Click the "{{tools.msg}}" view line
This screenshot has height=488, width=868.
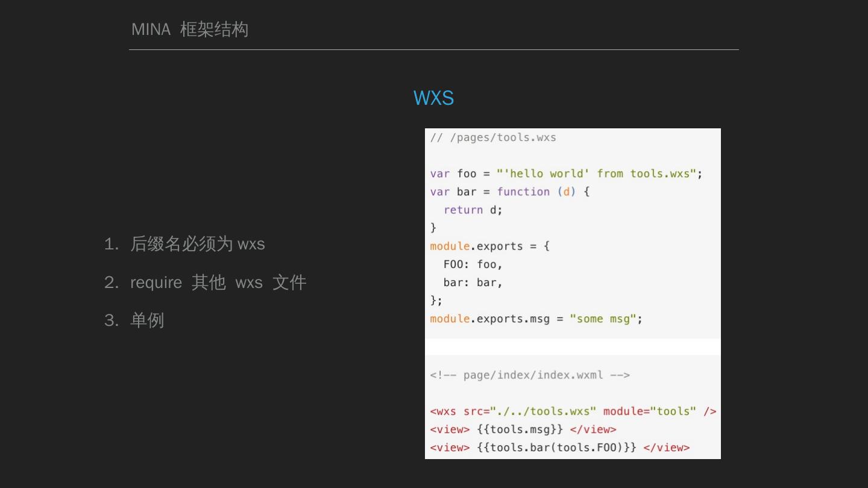coord(523,429)
